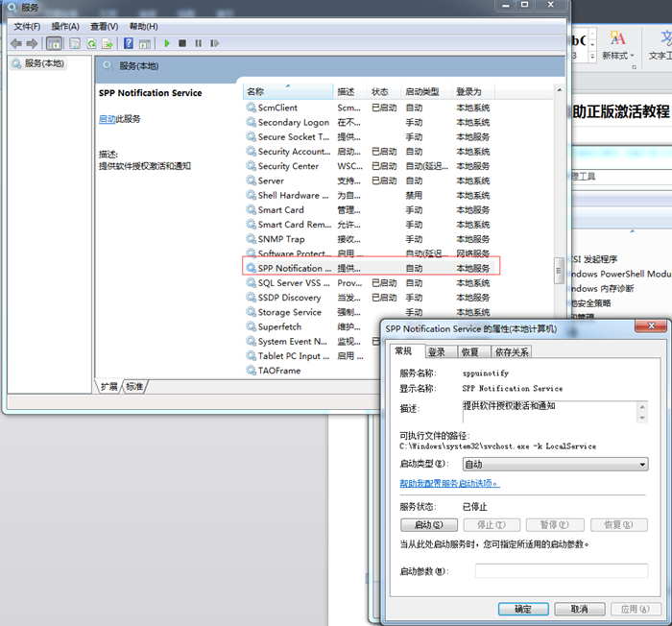
Task: Click the 启动参数 input field
Action: point(561,571)
